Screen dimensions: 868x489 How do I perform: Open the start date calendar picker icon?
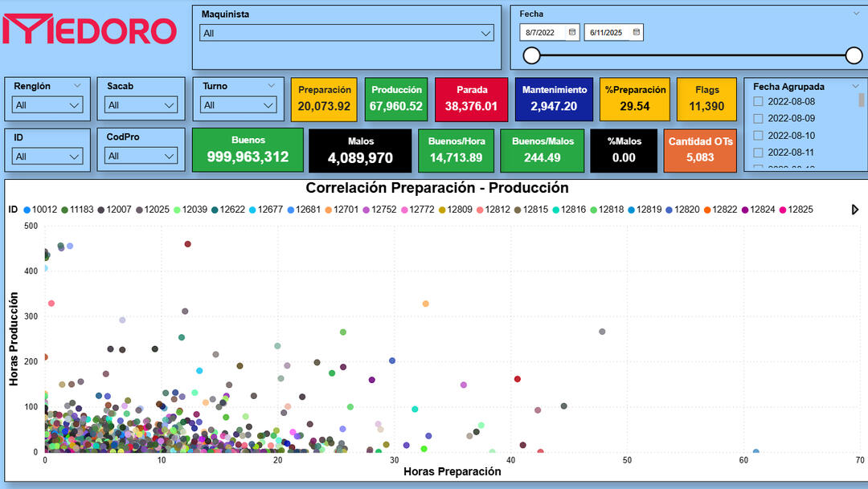click(572, 32)
